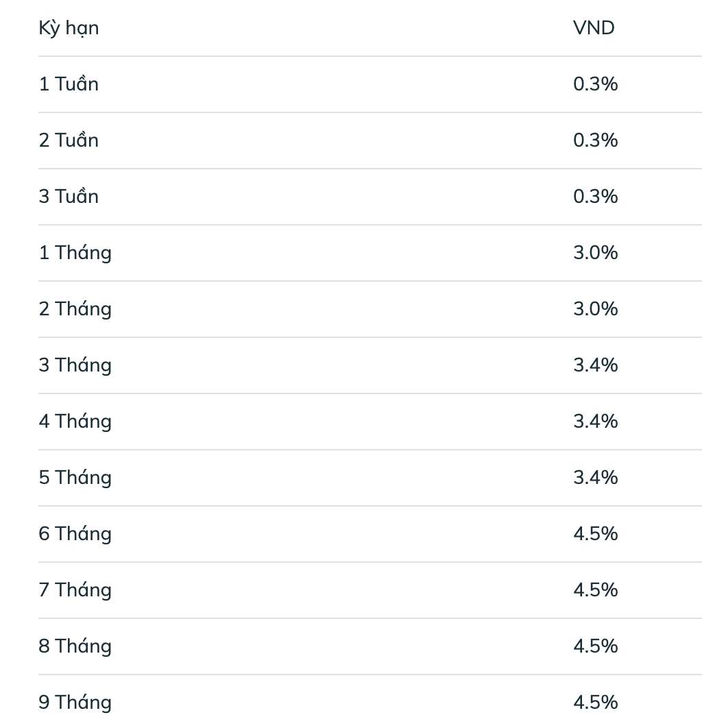Select the 3.4% rate for 5 Tháng
This screenshot has width=702, height=728.
pos(595,478)
